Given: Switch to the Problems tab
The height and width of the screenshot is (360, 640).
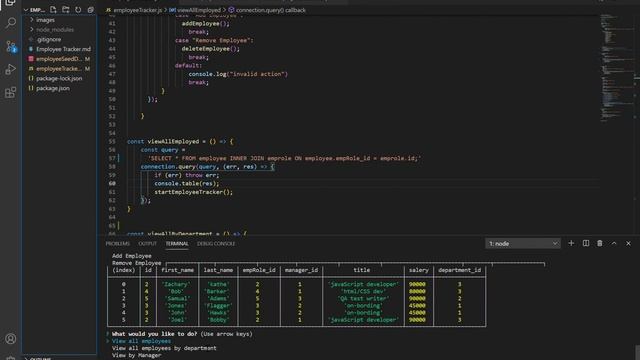Looking at the screenshot, I should pyautogui.click(x=118, y=243).
